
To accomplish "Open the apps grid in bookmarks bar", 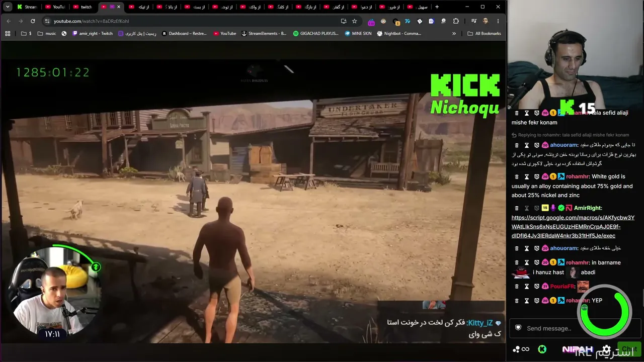I will (8, 34).
